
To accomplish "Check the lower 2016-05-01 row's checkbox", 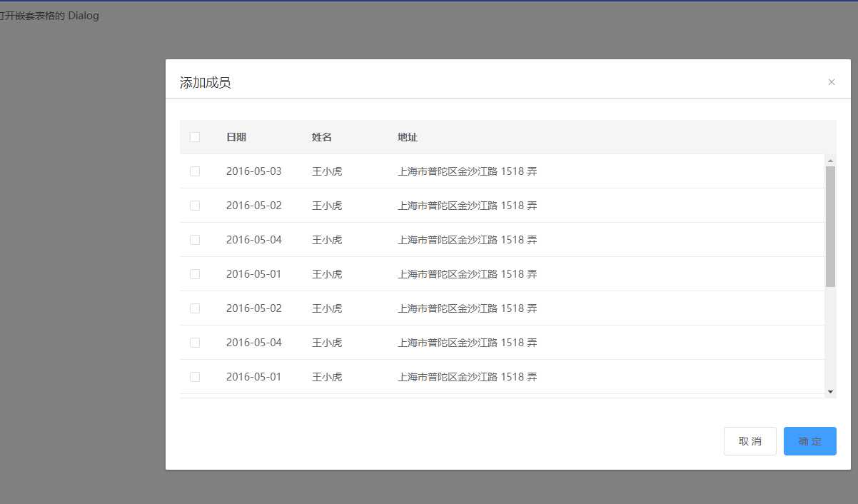I will [195, 377].
